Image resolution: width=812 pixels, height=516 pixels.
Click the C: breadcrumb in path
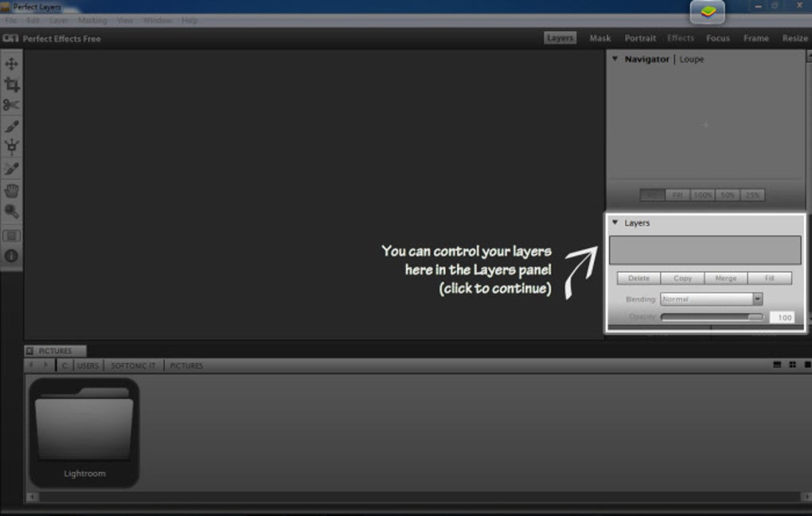(64, 365)
